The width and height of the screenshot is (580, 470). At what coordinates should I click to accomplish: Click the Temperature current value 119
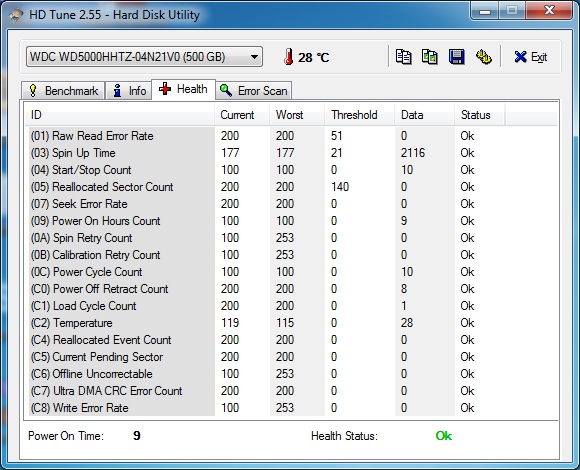[230, 323]
